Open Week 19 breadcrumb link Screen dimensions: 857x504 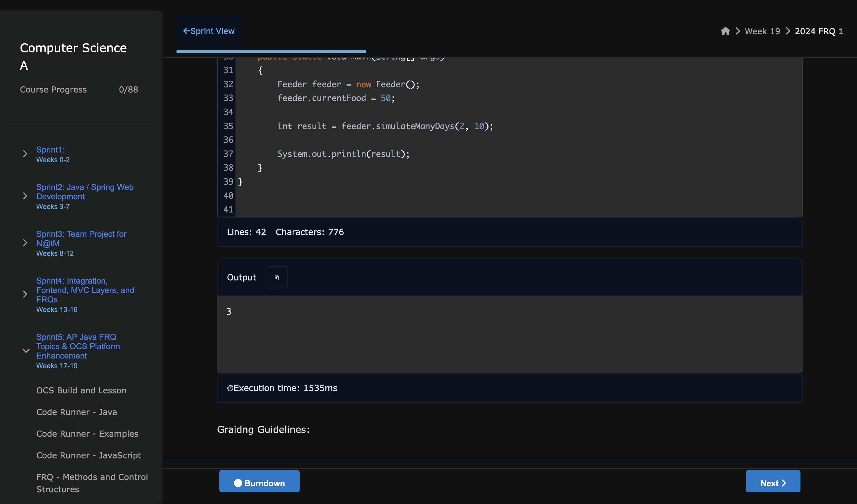(x=762, y=31)
